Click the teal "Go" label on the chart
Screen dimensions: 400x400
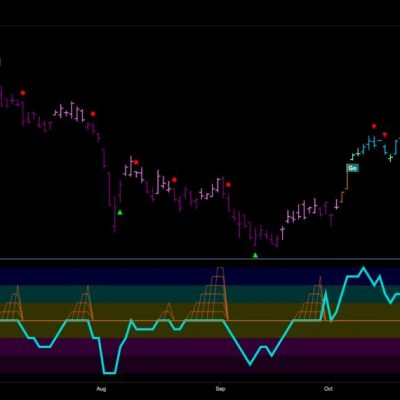click(x=352, y=168)
